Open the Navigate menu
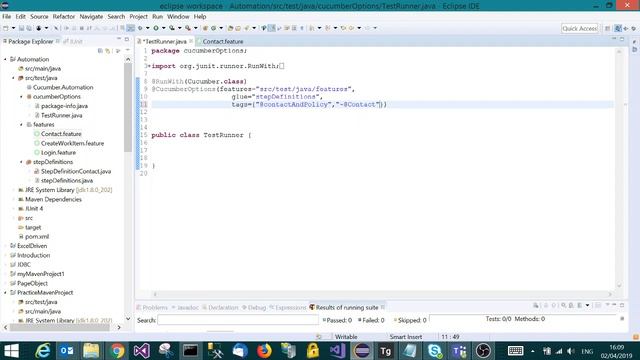The height and width of the screenshot is (360, 640). coord(91,17)
